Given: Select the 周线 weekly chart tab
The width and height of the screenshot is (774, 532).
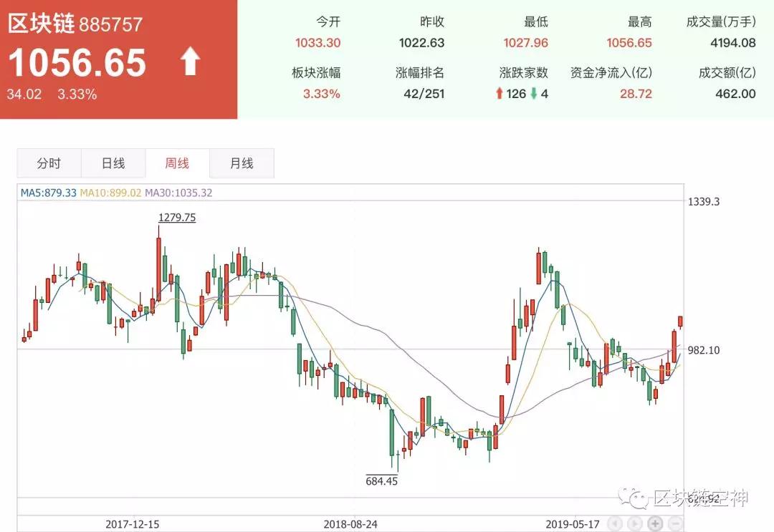Looking at the screenshot, I should (177, 163).
